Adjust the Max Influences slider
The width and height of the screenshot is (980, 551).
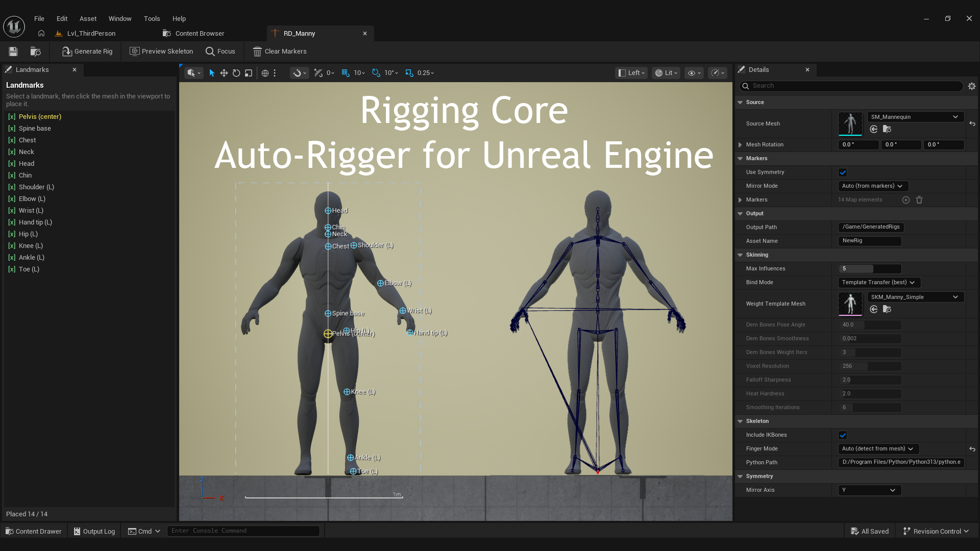pos(870,269)
